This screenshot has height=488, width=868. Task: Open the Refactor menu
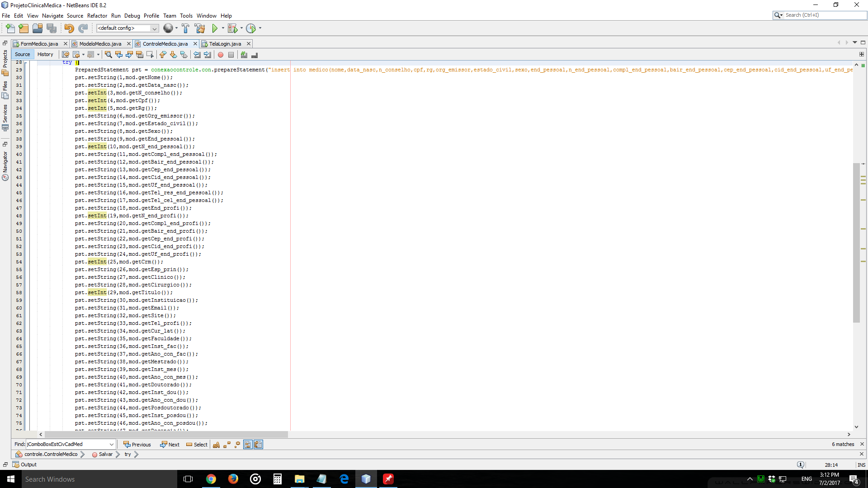point(97,16)
